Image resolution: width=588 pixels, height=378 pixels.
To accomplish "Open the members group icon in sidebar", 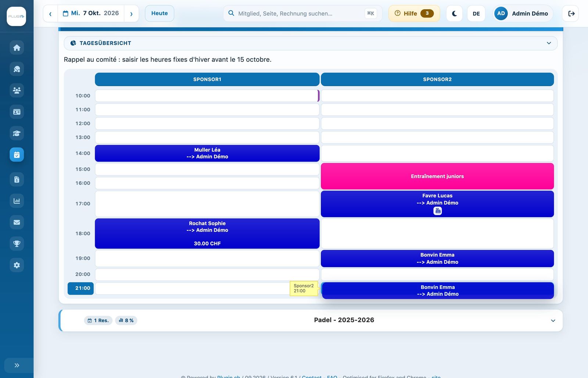I will (x=17, y=90).
